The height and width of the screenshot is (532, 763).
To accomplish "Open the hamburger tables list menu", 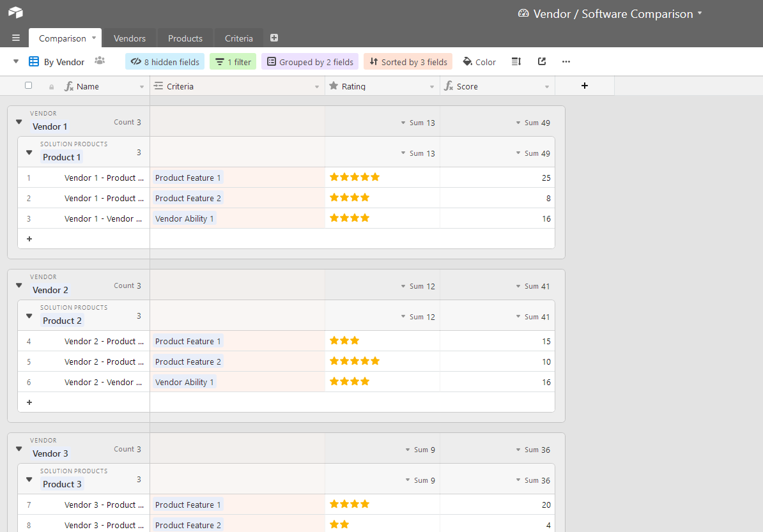I will (16, 38).
